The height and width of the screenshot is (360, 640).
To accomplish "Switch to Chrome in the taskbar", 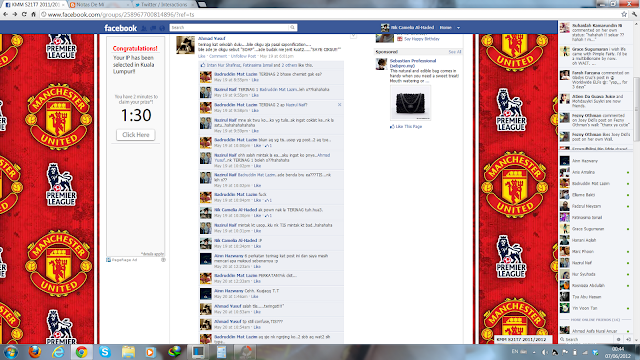I will coord(81,352).
